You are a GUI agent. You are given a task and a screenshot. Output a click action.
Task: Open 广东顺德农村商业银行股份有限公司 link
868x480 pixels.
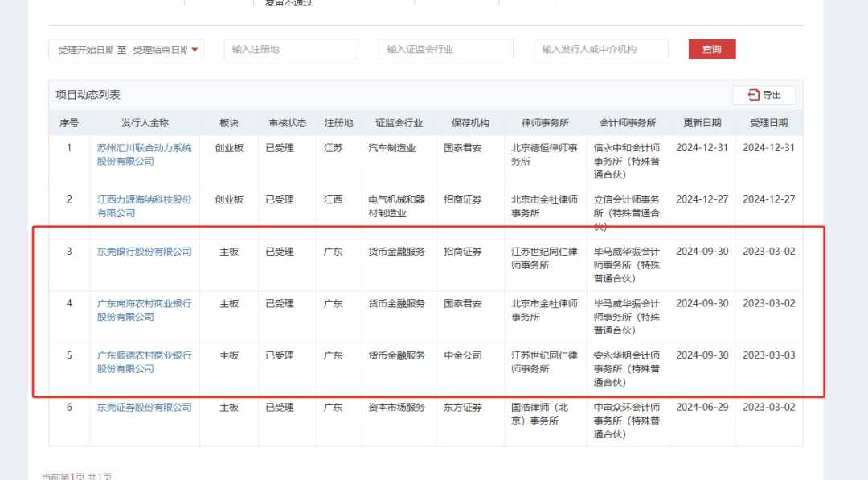click(x=144, y=362)
